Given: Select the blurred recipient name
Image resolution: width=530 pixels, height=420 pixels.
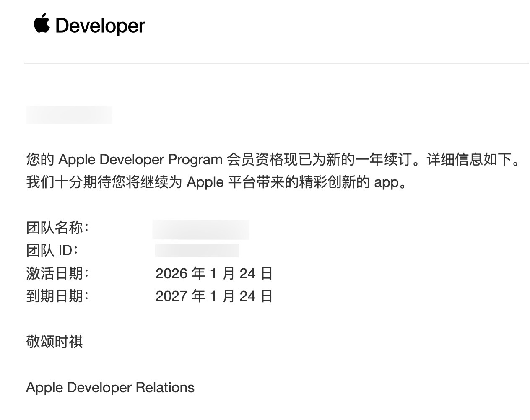Looking at the screenshot, I should pyautogui.click(x=69, y=115).
